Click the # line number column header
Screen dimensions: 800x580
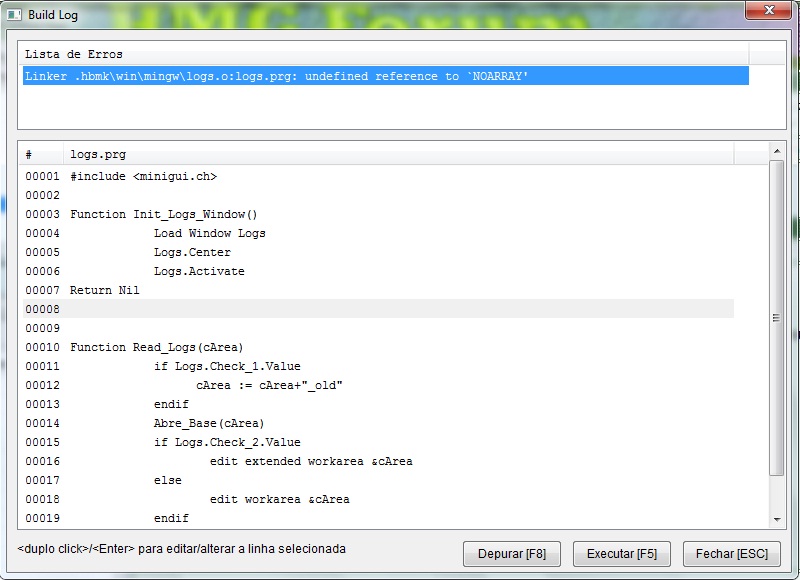[x=42, y=155]
